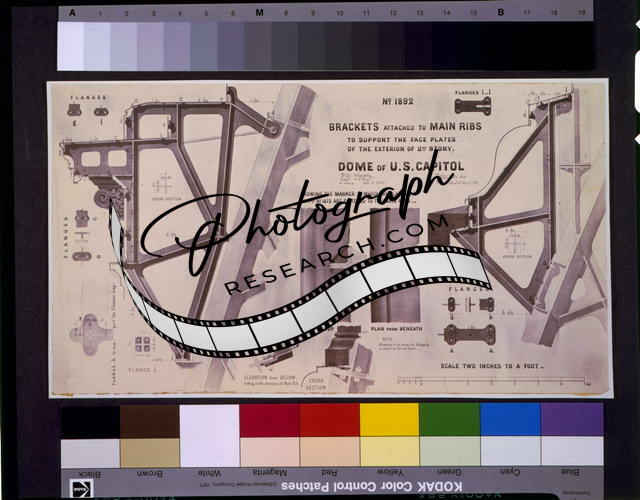Click the "No 1892" drawing number
Screen dimensions: 640x500
[x=399, y=104]
